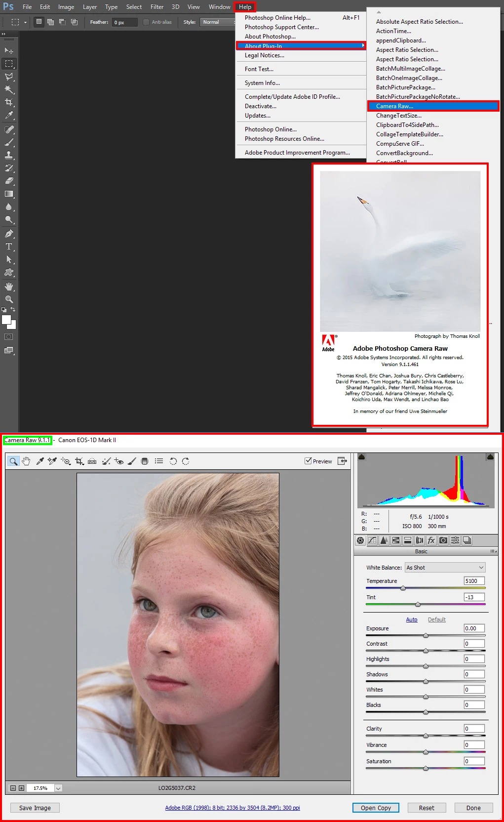Open the Effects (fx) panel tab

(x=431, y=540)
